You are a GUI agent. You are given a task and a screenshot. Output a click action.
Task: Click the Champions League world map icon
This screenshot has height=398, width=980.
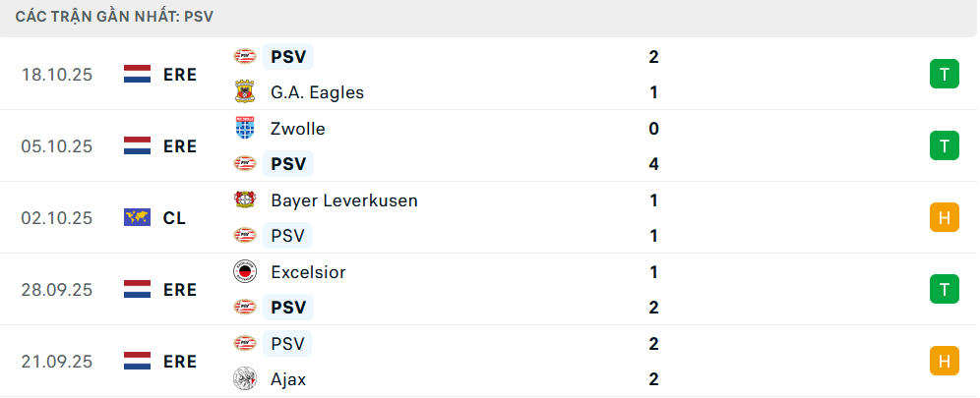pos(137,217)
